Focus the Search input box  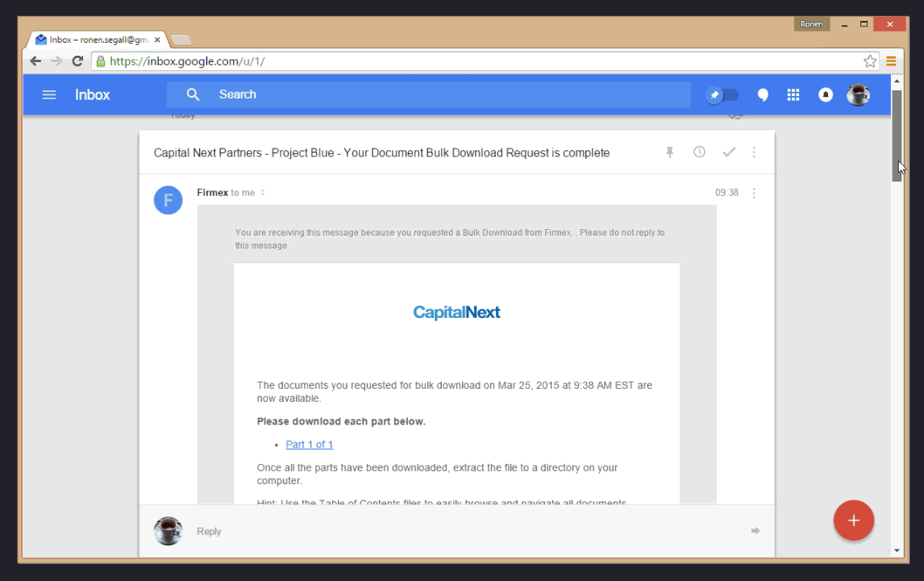tap(429, 94)
